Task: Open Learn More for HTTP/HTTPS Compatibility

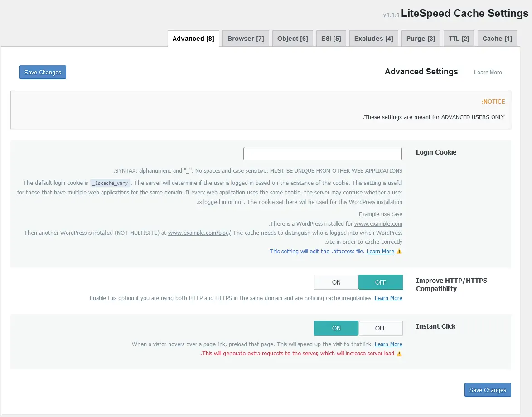Action: [388, 298]
